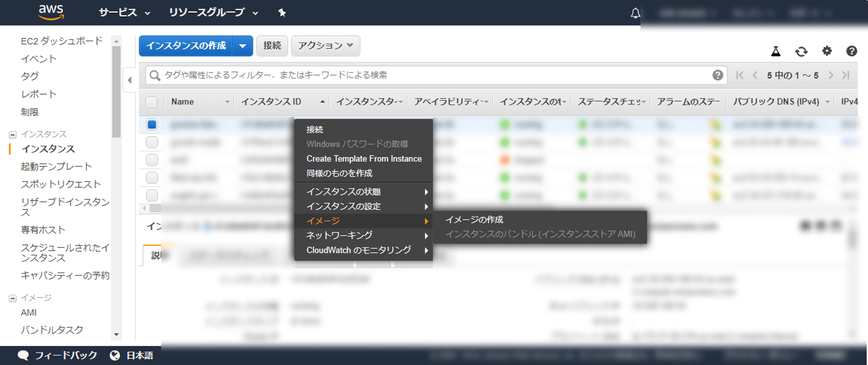Open CloudWatch のモニタリング submenu
This screenshot has width=868, height=365.
pyautogui.click(x=364, y=250)
